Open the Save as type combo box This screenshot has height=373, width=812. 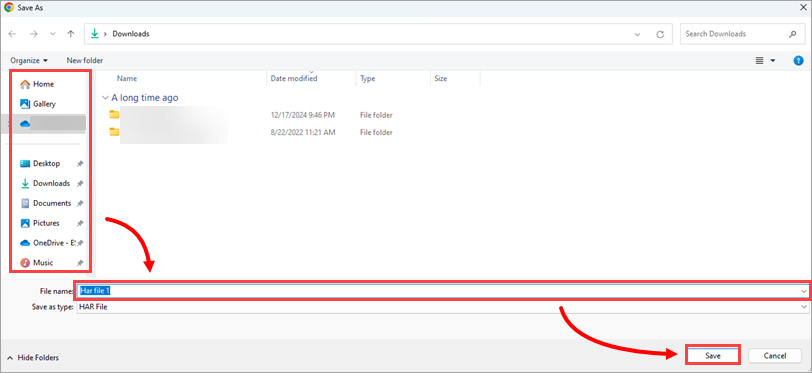(x=443, y=307)
